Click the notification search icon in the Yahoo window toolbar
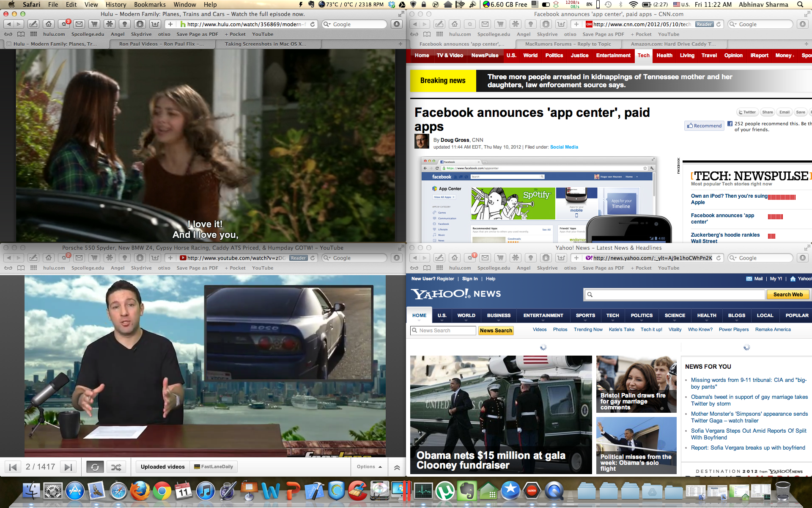Image resolution: width=812 pixels, height=508 pixels. [x=470, y=258]
